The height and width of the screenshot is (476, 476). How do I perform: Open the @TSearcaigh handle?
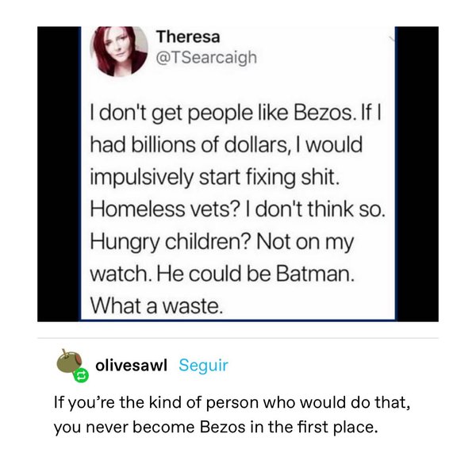tap(206, 57)
